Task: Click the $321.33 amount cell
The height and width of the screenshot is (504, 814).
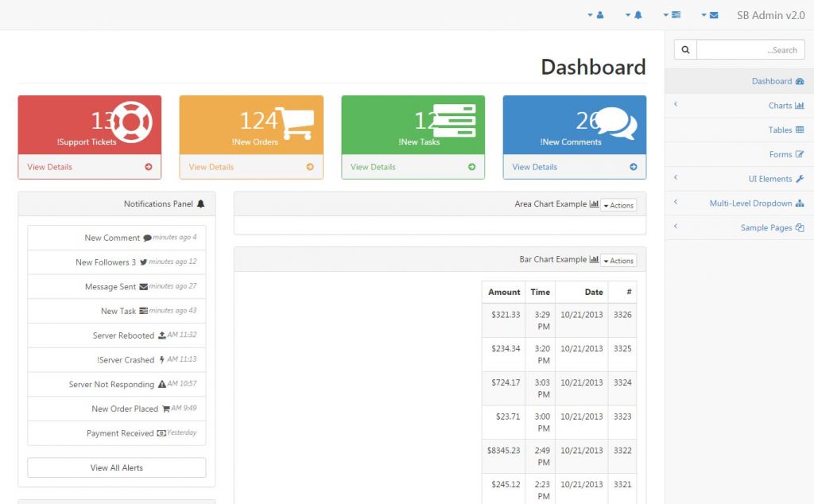Action: point(503,320)
